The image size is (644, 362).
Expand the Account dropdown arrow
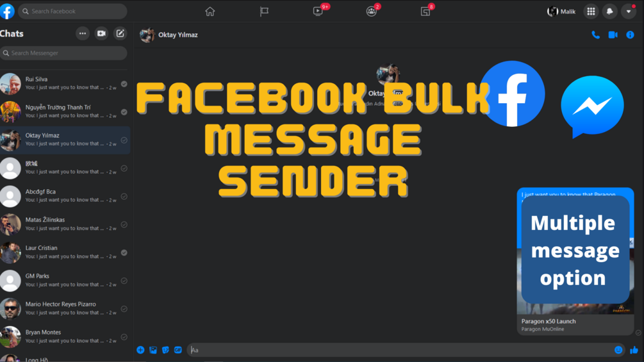tap(629, 12)
